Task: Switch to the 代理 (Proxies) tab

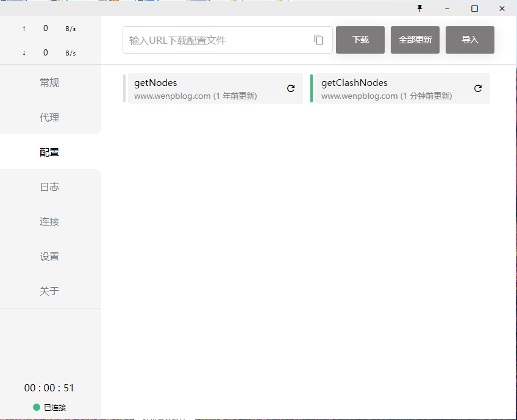Action: tap(49, 118)
